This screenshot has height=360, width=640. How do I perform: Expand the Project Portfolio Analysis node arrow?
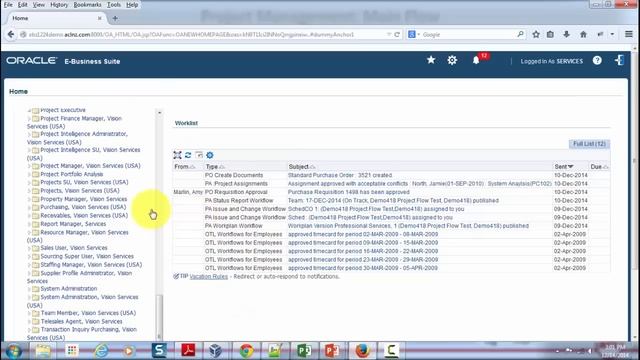click(29, 175)
